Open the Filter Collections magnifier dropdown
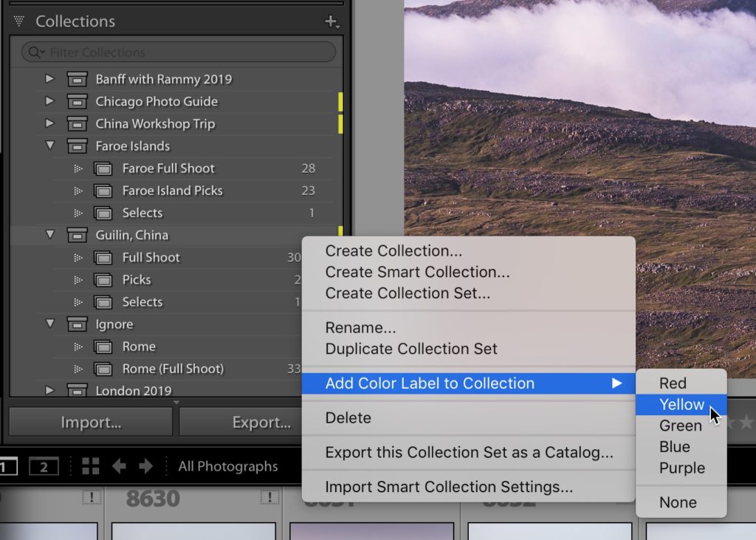This screenshot has width=756, height=540. 36,52
